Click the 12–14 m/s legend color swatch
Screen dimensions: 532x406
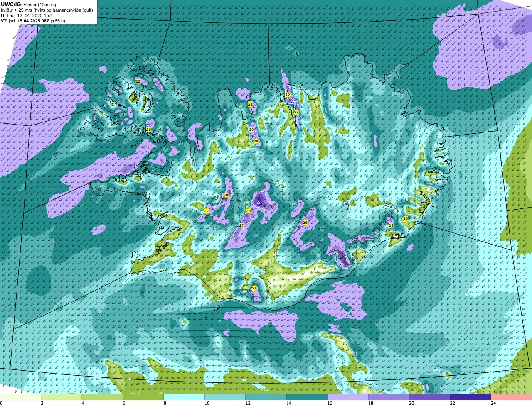click(266, 397)
